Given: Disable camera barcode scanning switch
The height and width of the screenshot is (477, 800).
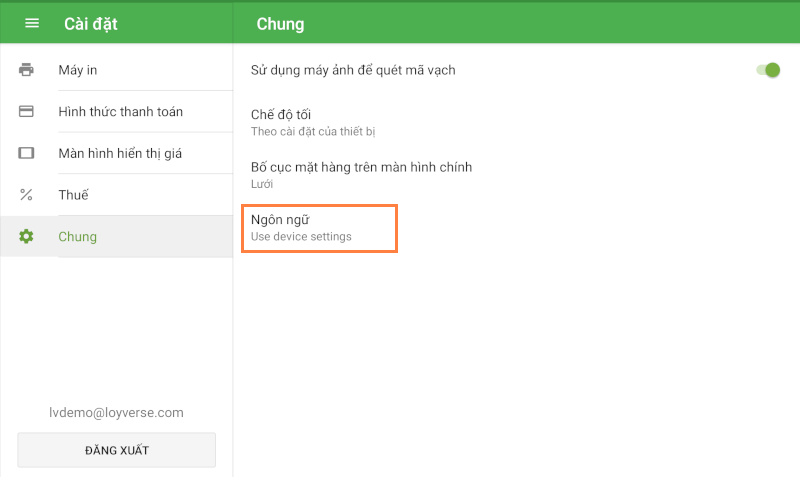Looking at the screenshot, I should 767,70.
